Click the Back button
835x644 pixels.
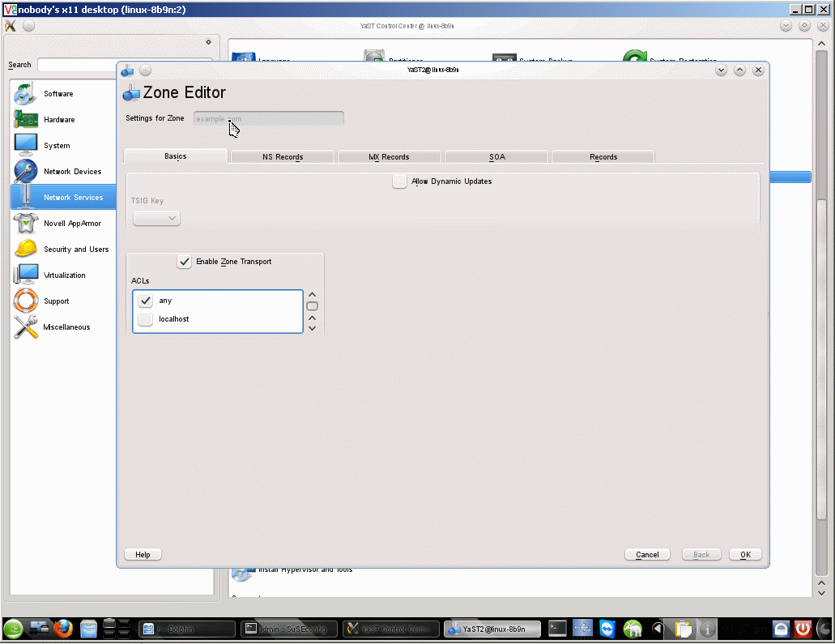click(701, 555)
